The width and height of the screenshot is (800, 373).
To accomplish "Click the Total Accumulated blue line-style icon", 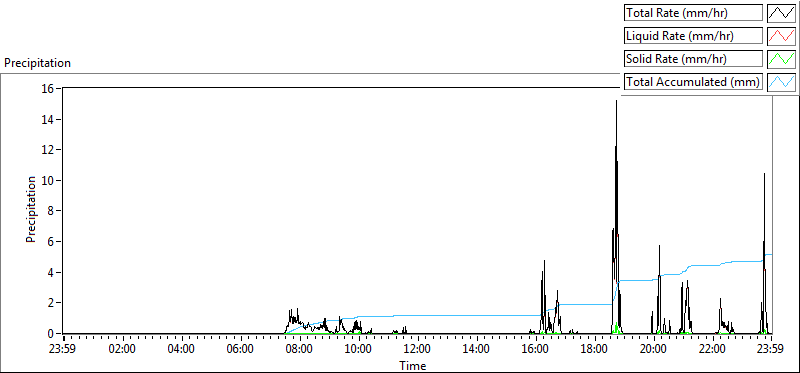I will pos(781,81).
